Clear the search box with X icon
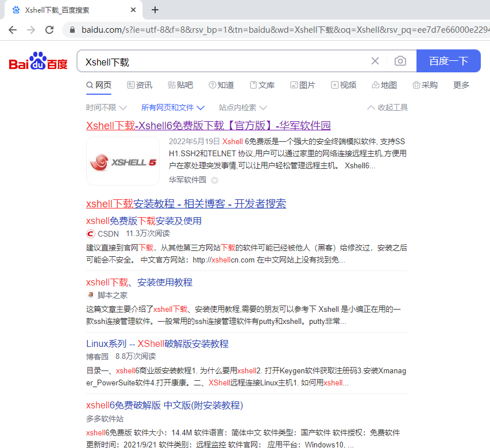 tap(375, 61)
